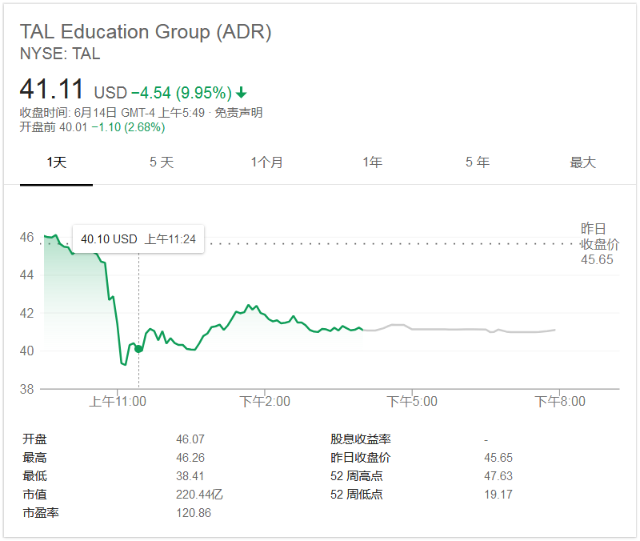Click the 下午2:00 axis label
Screen dimensions: 640x541
coord(264,401)
